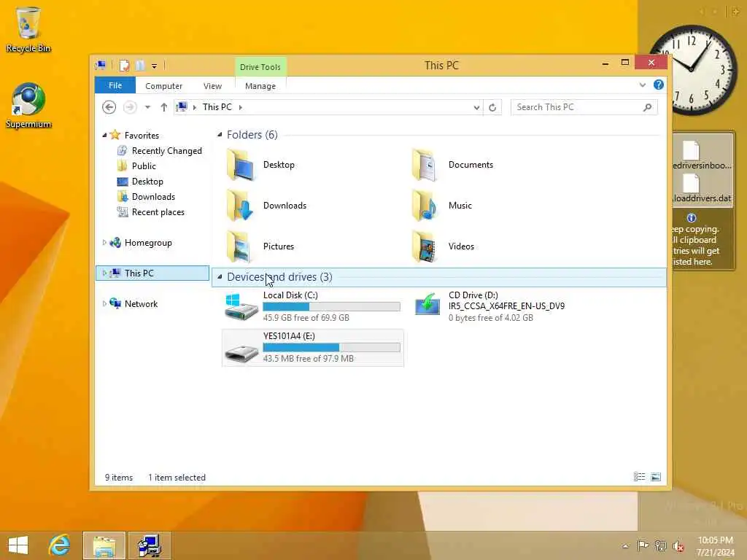The height and width of the screenshot is (560, 747).
Task: Select the Local Disk (C:) drive icon
Action: [241, 307]
